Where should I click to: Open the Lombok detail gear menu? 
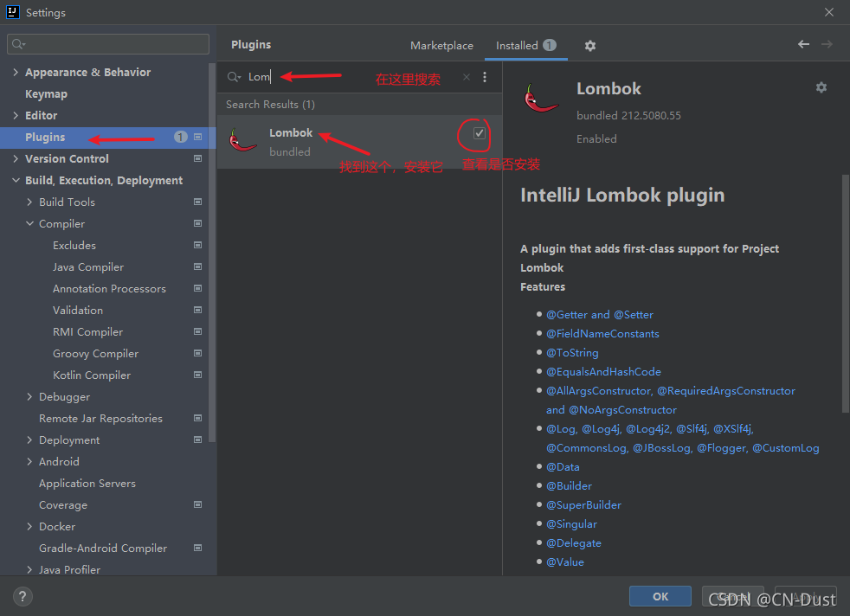point(821,87)
